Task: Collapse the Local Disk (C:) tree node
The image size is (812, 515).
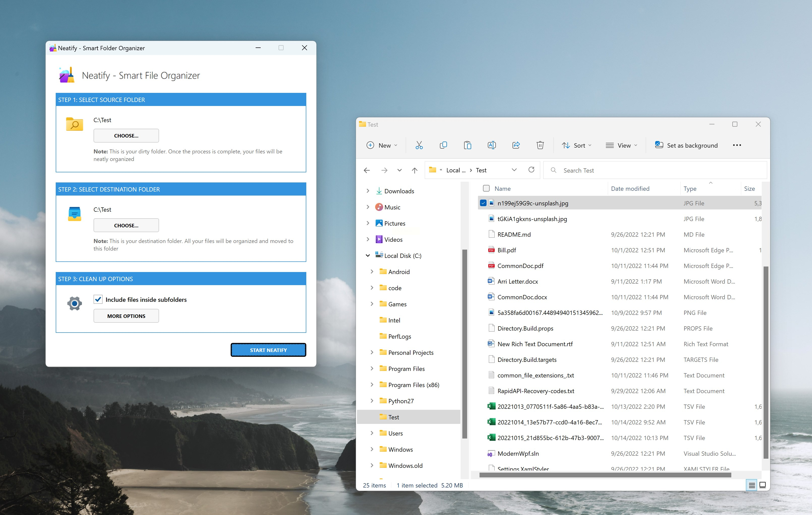Action: [x=368, y=255]
